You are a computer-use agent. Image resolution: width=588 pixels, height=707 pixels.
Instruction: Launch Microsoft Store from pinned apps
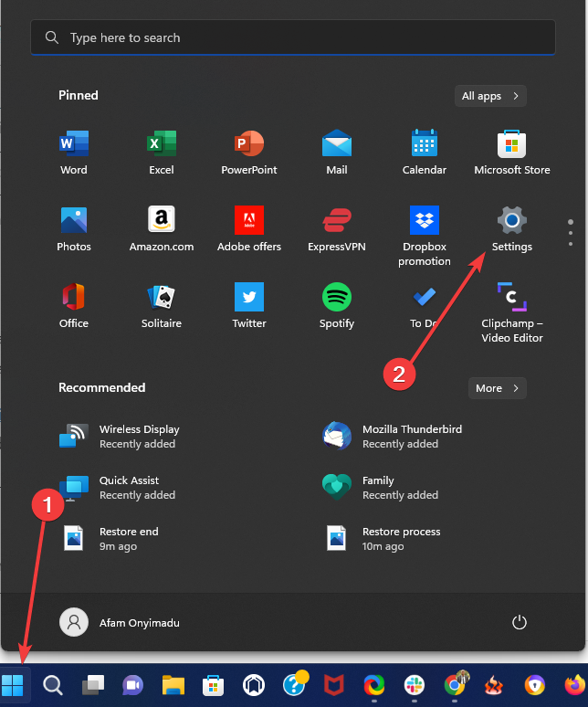(512, 153)
